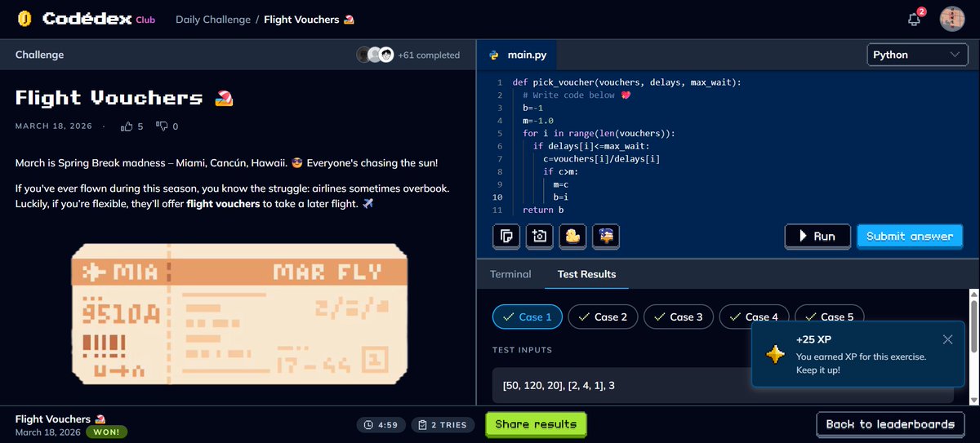Click the +61 completed text

click(x=429, y=55)
